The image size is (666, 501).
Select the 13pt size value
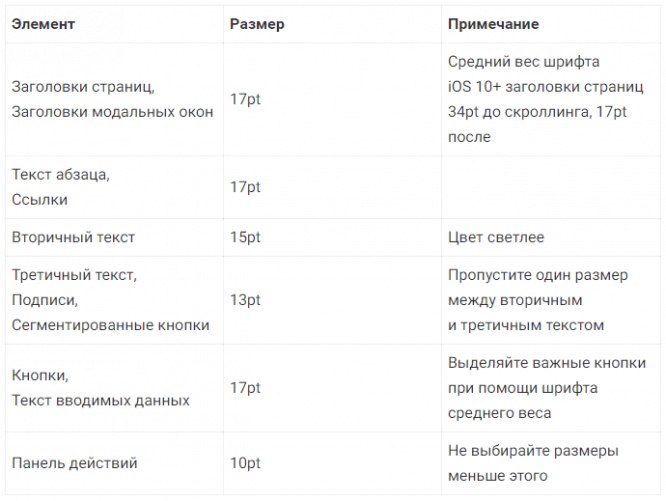245,299
